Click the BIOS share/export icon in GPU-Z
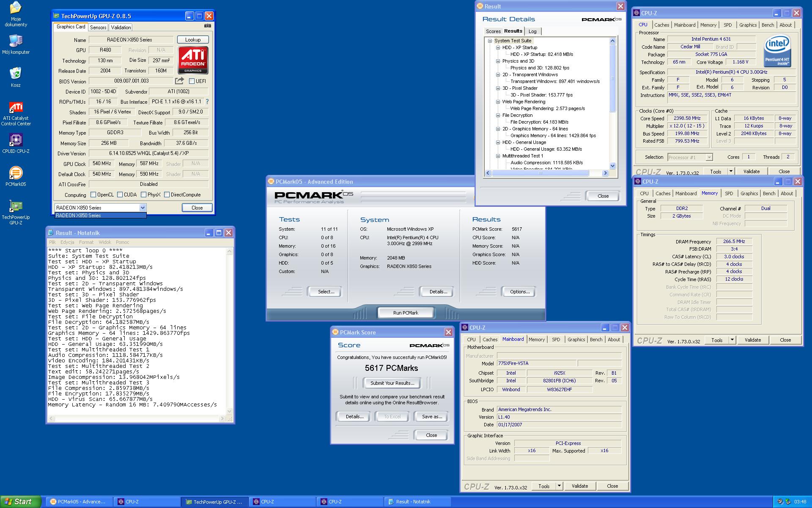 pyautogui.click(x=179, y=81)
